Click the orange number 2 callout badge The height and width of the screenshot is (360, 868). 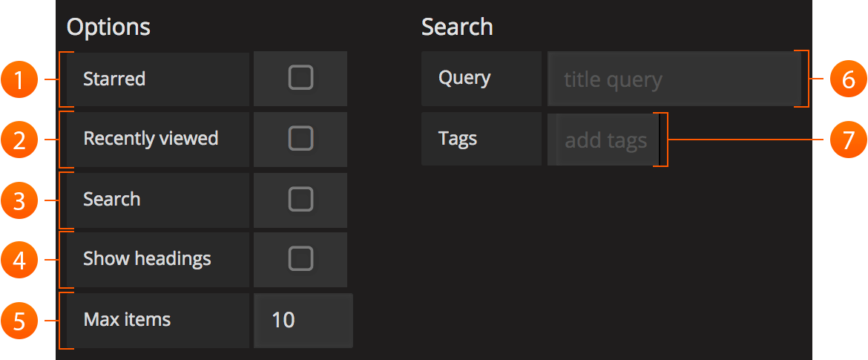[x=19, y=140]
